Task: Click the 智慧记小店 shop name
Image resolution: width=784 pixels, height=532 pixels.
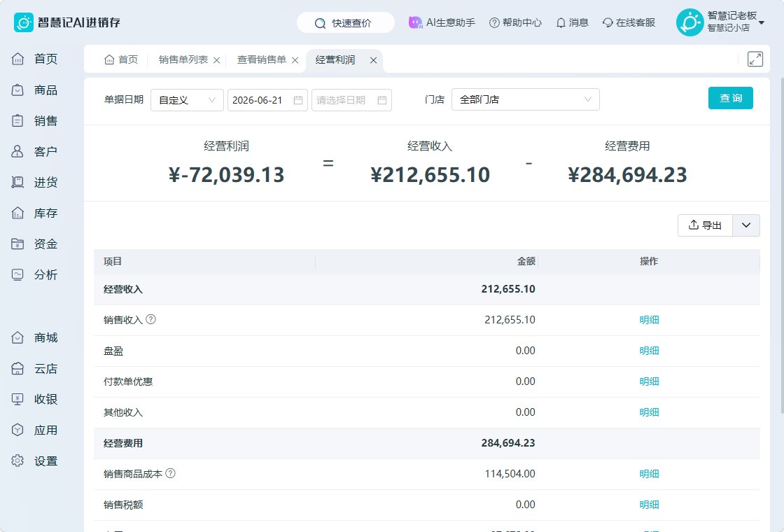Action: click(x=728, y=28)
